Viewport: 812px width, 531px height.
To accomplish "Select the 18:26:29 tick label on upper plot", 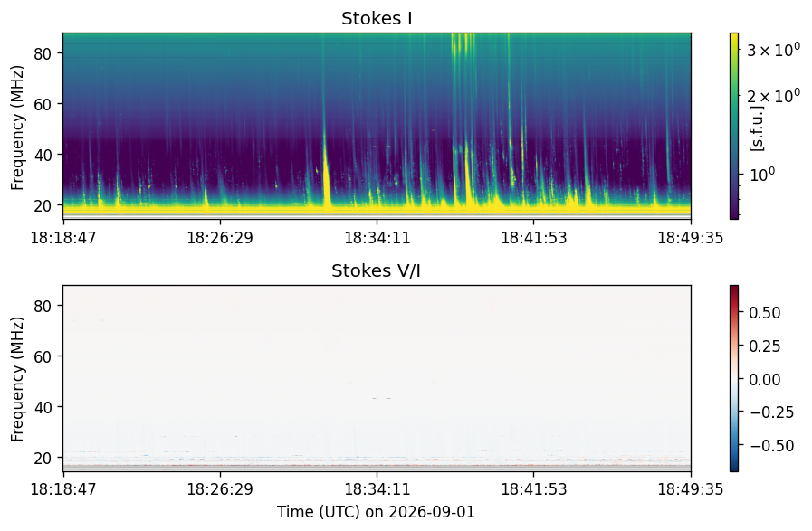I will 220,238.
